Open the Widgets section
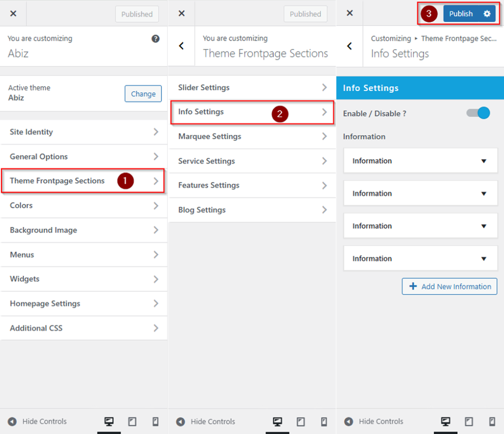504x434 pixels. pyautogui.click(x=84, y=279)
